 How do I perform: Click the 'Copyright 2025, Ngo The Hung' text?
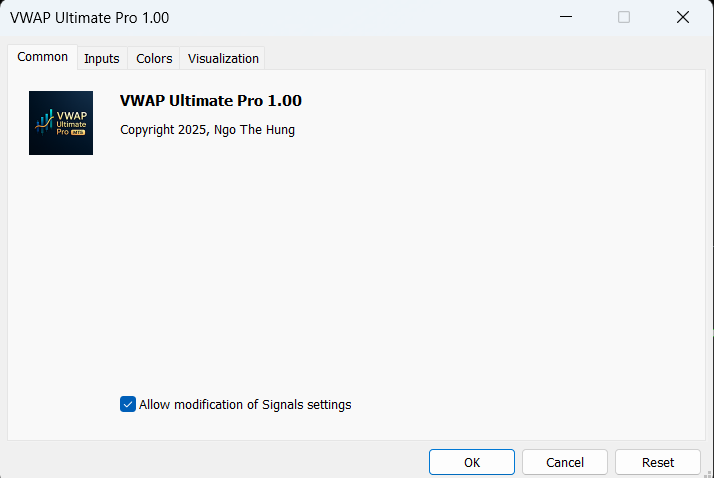207,130
